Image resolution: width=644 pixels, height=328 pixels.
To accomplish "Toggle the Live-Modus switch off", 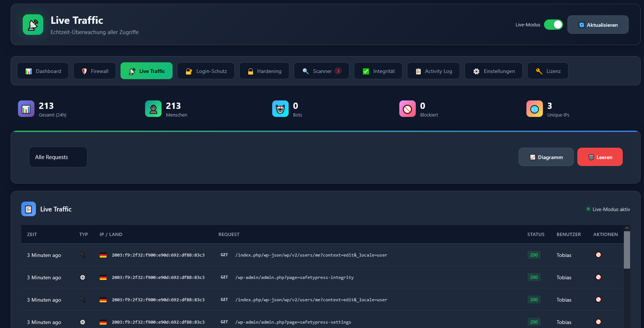I will pos(553,25).
